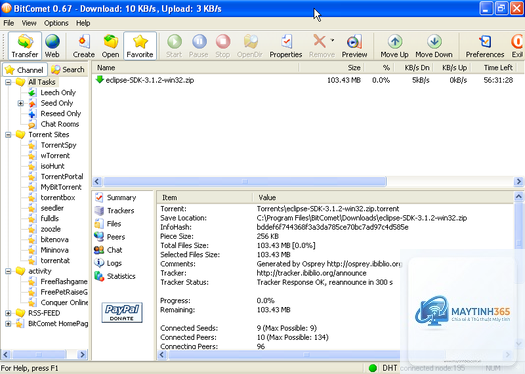Screen dimensions: 525x374
Task: Launch Preview from the toolbar
Action: (354, 46)
